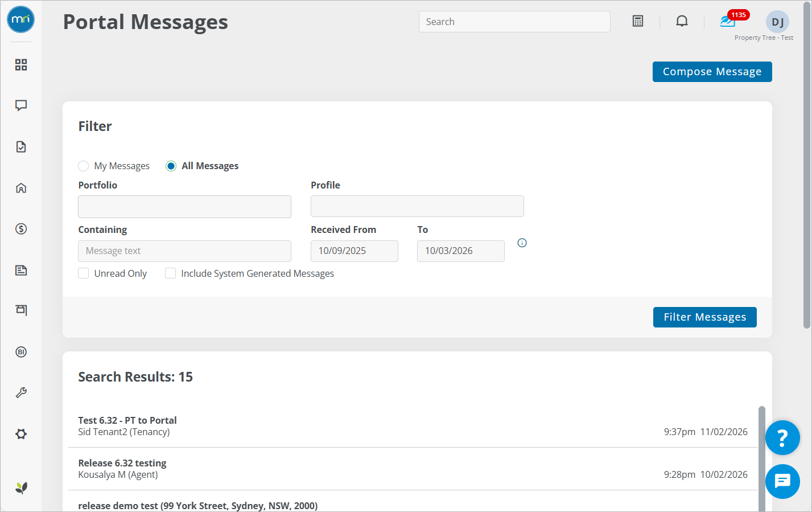Open the calculator icon in header
Viewport: 812px width, 512px height.
(638, 22)
